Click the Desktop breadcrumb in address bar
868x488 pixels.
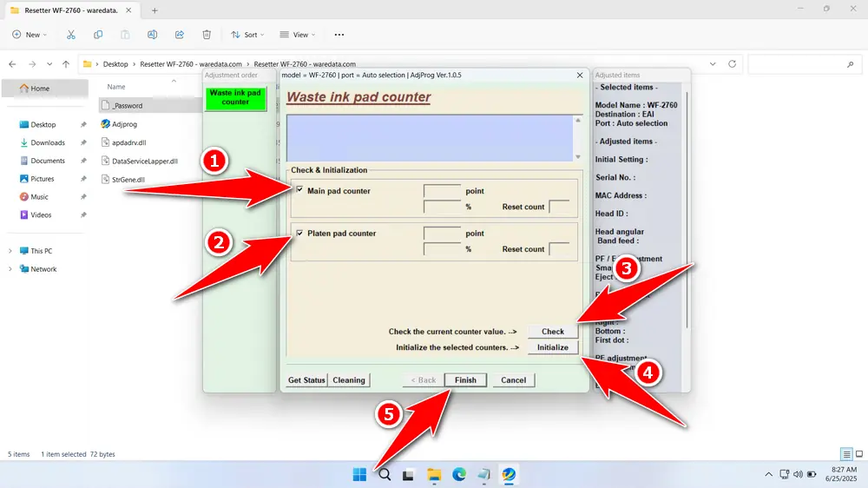(115, 64)
